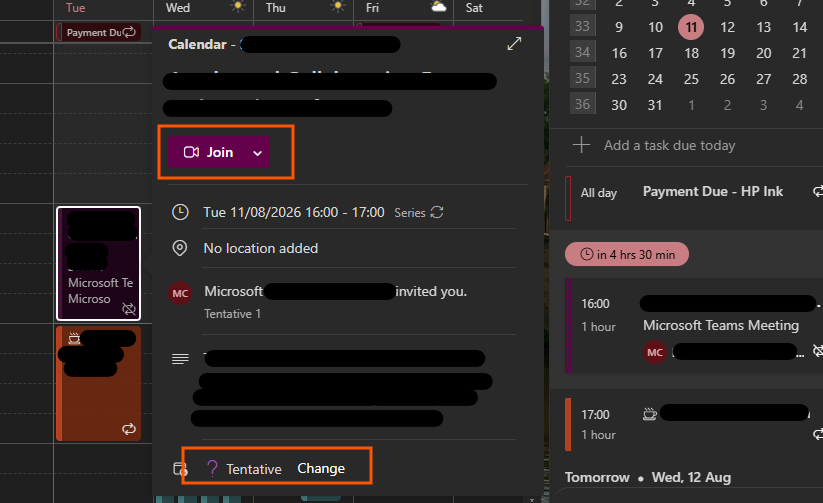
Task: Click the description lines icon
Action: coord(180,359)
